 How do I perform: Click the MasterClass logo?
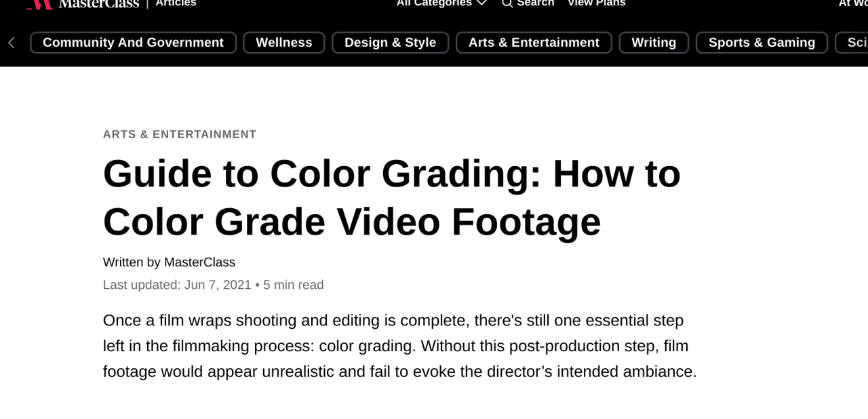(x=82, y=3)
